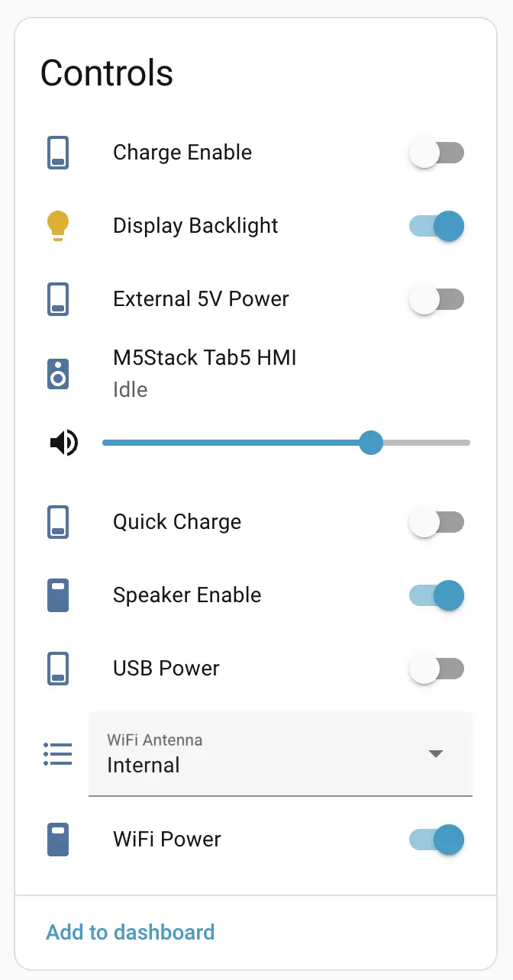Disable the WiFi Power toggle

[437, 840]
